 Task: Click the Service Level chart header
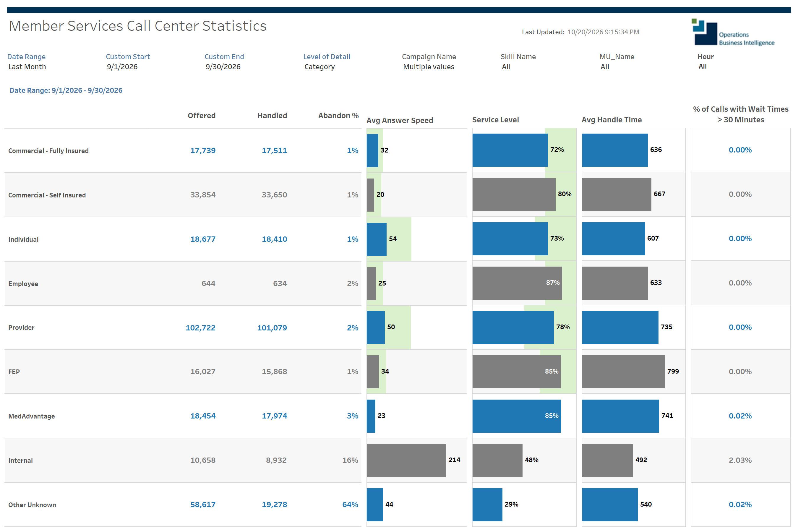[495, 120]
